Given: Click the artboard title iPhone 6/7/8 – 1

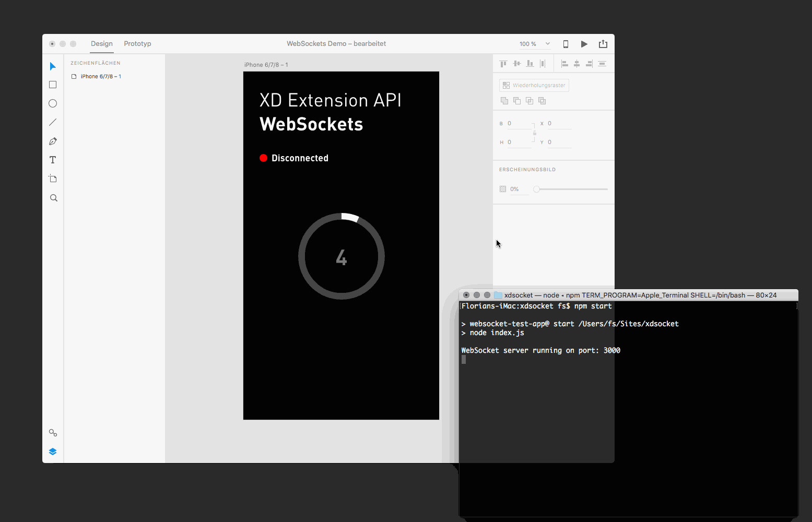Looking at the screenshot, I should tap(266, 65).
